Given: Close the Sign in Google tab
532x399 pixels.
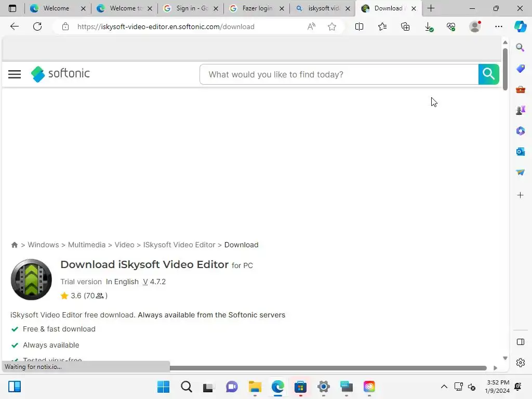Looking at the screenshot, I should pos(216,8).
